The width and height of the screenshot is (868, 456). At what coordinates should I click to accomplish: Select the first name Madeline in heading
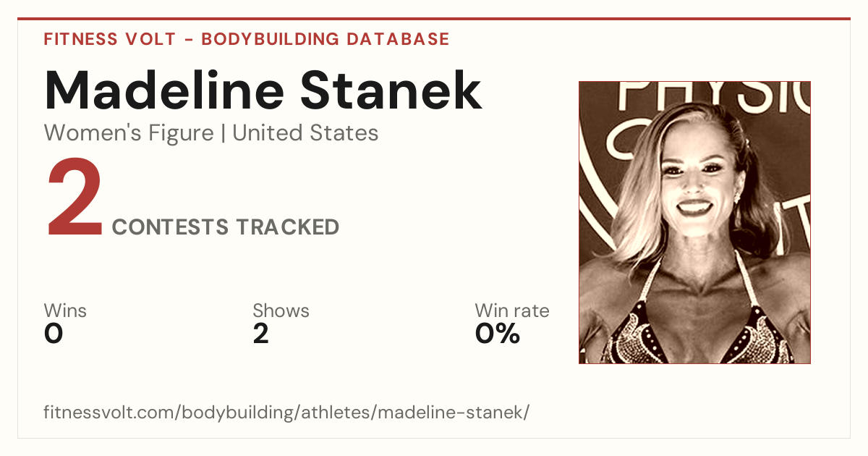[165, 90]
